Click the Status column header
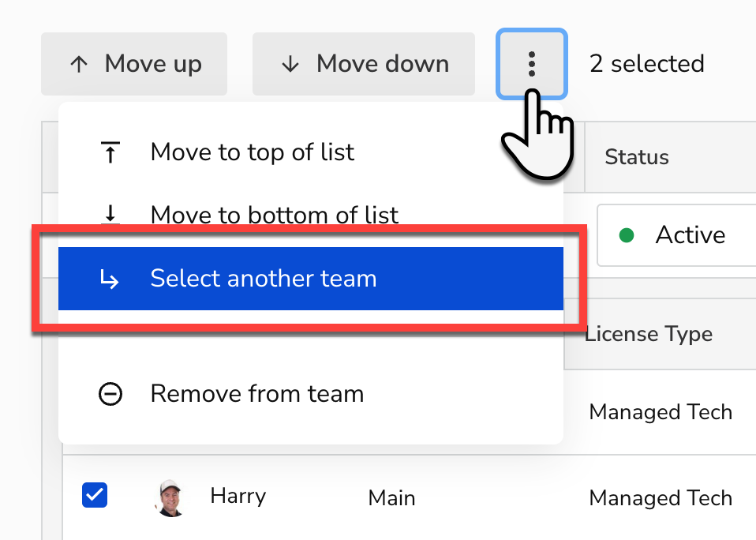This screenshot has height=540, width=756. (636, 157)
